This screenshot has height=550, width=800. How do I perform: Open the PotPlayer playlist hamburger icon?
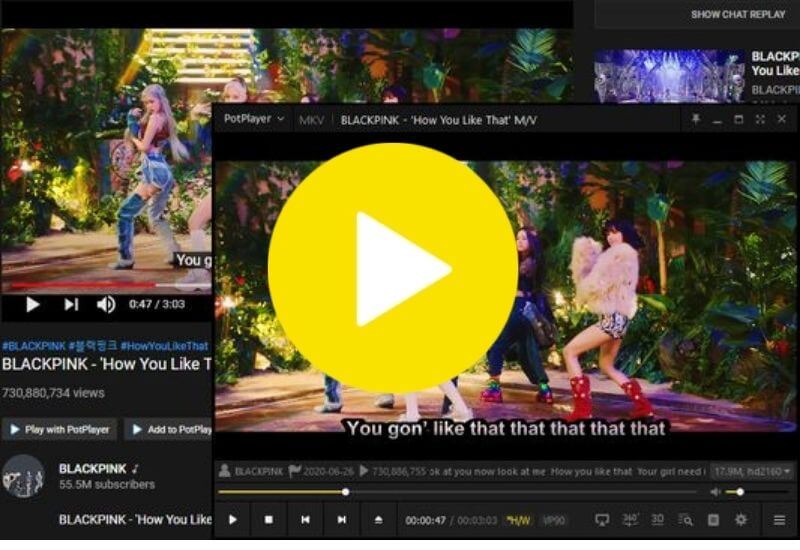pos(779,520)
